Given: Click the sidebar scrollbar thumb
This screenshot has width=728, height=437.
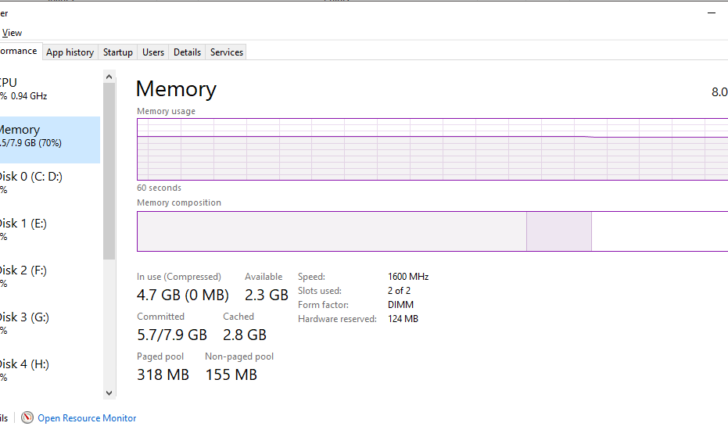Looking at the screenshot, I should (x=109, y=171).
